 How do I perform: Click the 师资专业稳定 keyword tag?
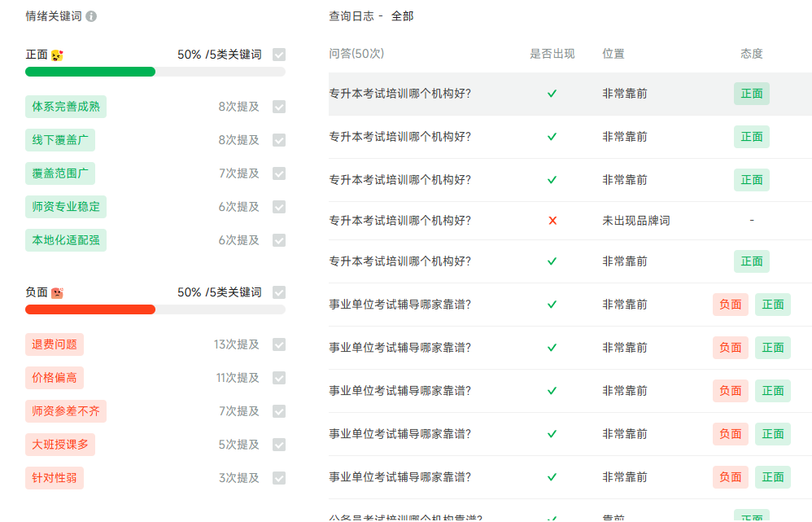[x=66, y=207]
